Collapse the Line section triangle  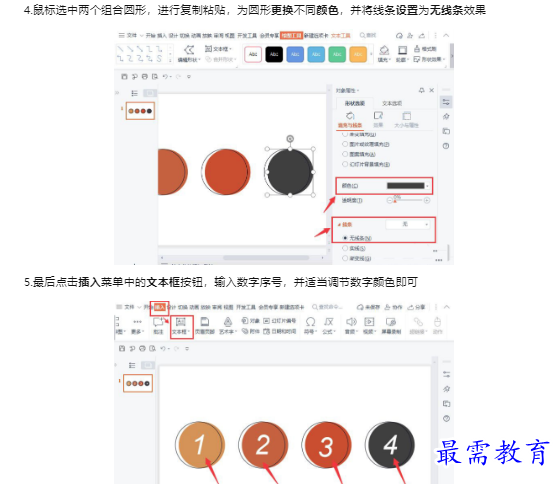339,225
